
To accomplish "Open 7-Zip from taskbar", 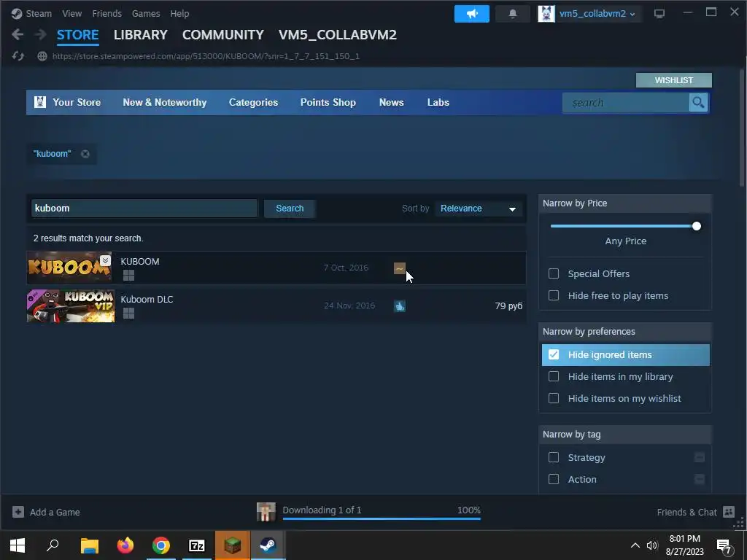I will tap(197, 545).
